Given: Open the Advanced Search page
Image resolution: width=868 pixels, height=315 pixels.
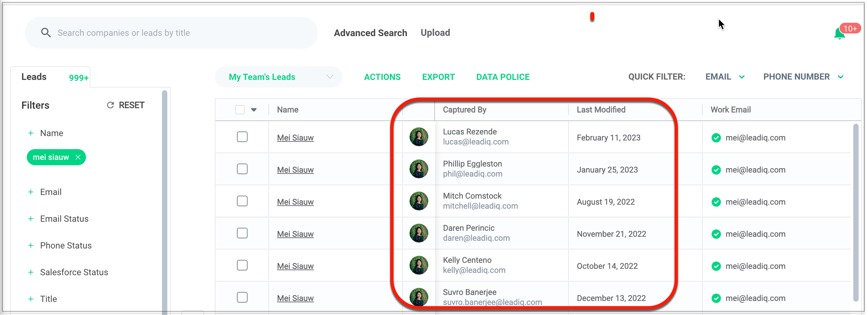Looking at the screenshot, I should tap(370, 33).
